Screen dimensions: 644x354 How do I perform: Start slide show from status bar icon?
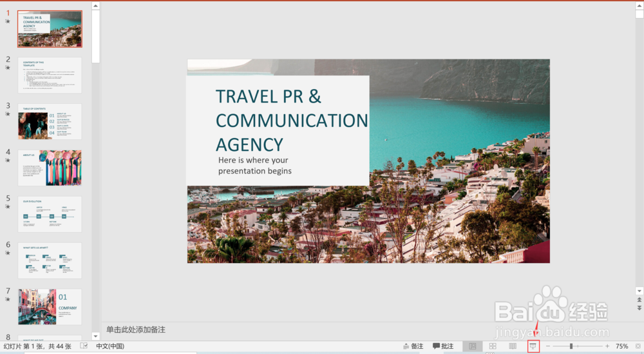533,346
